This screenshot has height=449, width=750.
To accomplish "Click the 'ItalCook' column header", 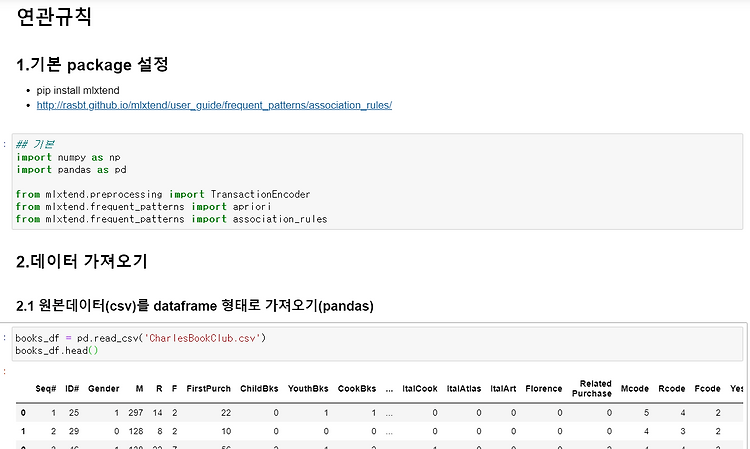I will click(x=420, y=389).
